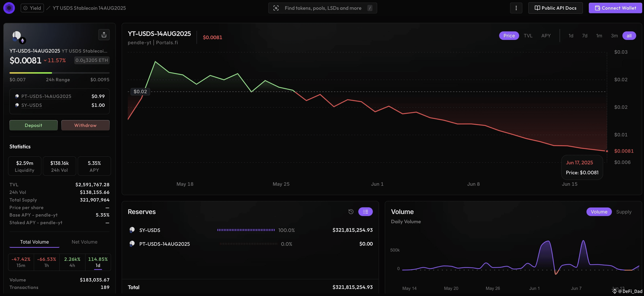The height and width of the screenshot is (296, 644).
Task: Open the three-dot more options menu
Action: coord(516,8)
